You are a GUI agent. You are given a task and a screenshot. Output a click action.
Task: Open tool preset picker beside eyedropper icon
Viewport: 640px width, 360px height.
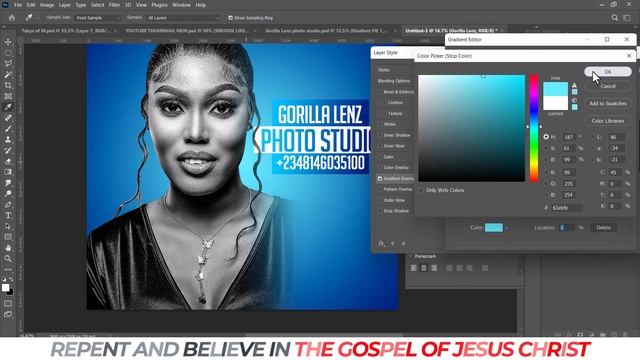pyautogui.click(x=38, y=18)
